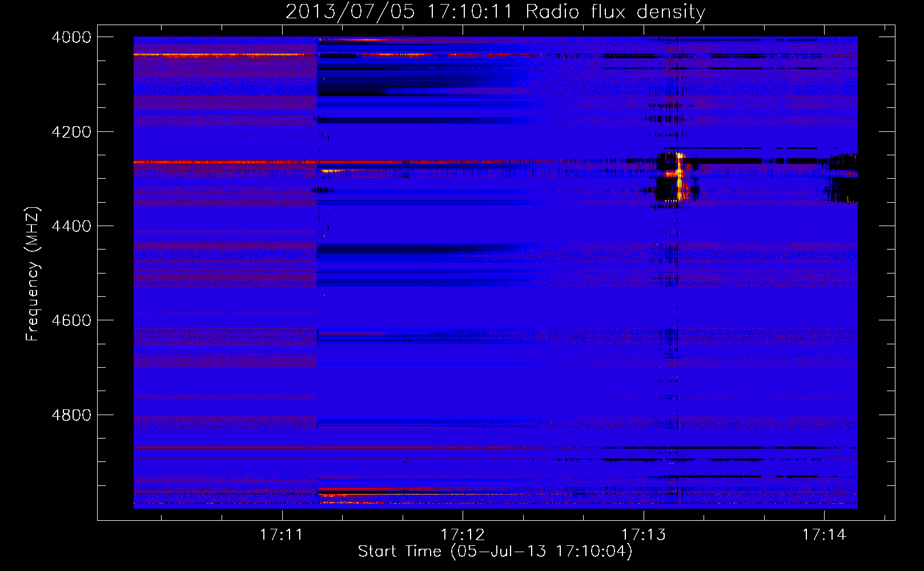Click the 4400 frequency tick label

point(71,226)
